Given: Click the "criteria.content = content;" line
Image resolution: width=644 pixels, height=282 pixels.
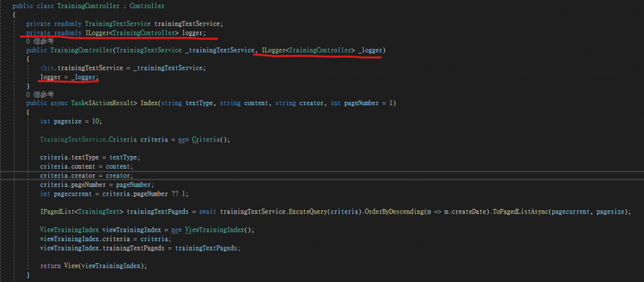Looking at the screenshot, I should (x=87, y=166).
